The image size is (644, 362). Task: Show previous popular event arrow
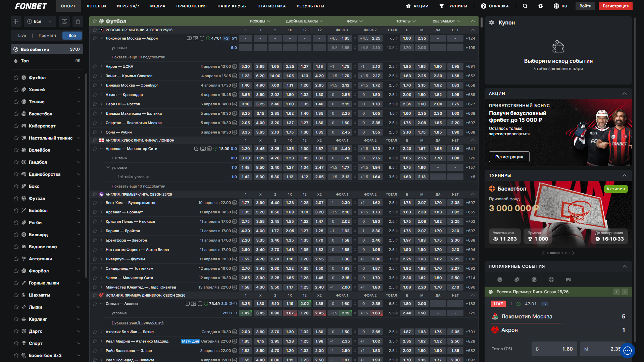pyautogui.click(x=617, y=292)
